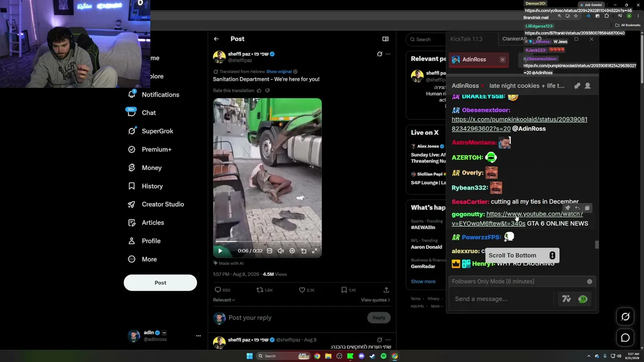This screenshot has width=644, height=362.
Task: Click Show more under trends
Action: coord(423,282)
